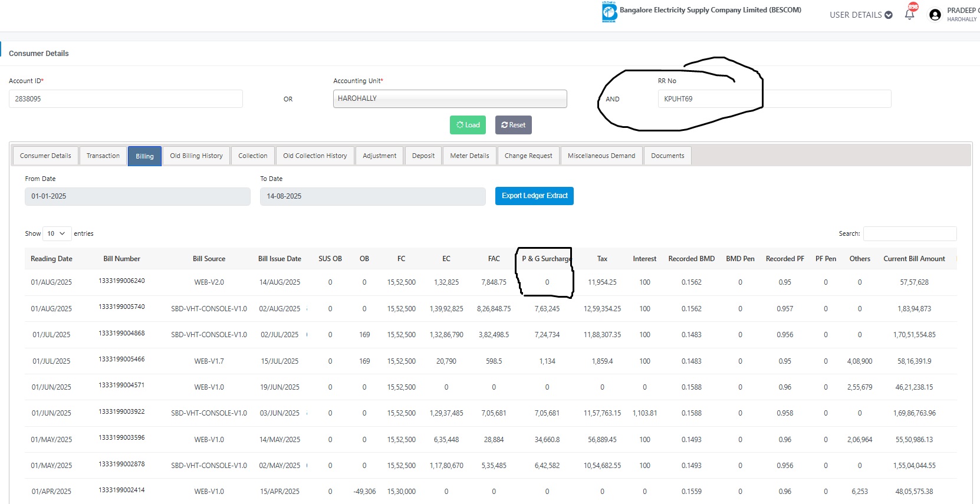
Task: Click the table Search box
Action: click(x=909, y=233)
